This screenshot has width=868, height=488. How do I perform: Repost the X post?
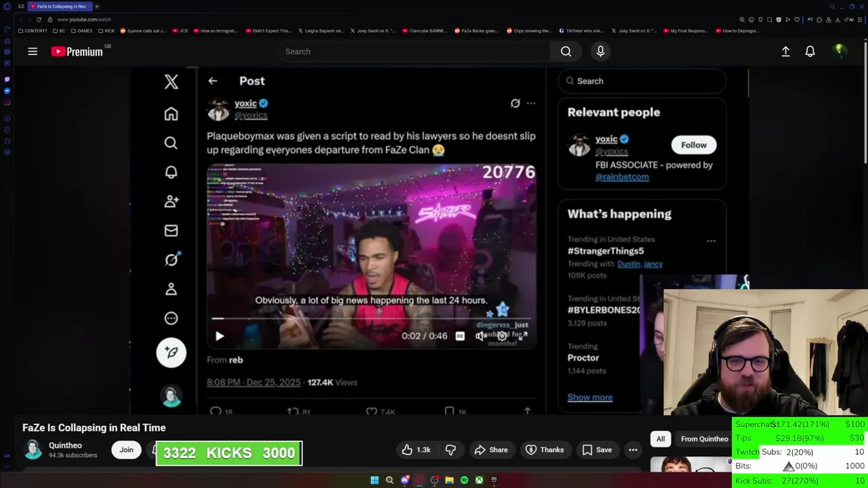(x=292, y=411)
